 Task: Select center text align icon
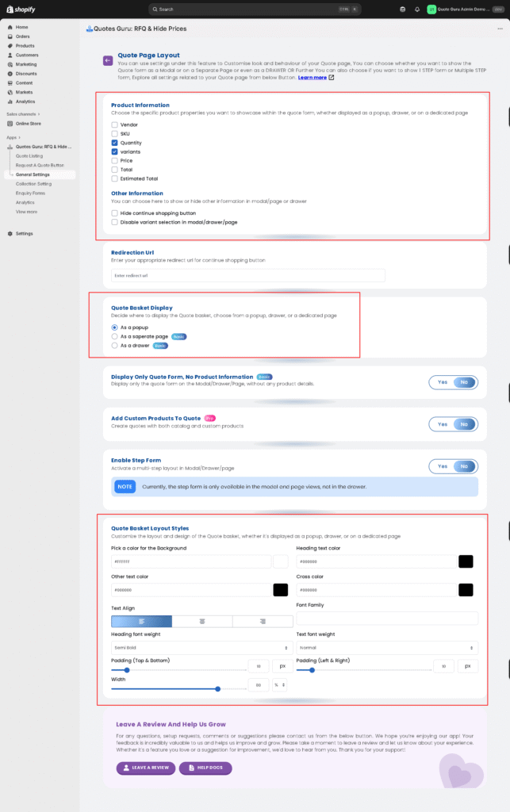[x=203, y=622]
